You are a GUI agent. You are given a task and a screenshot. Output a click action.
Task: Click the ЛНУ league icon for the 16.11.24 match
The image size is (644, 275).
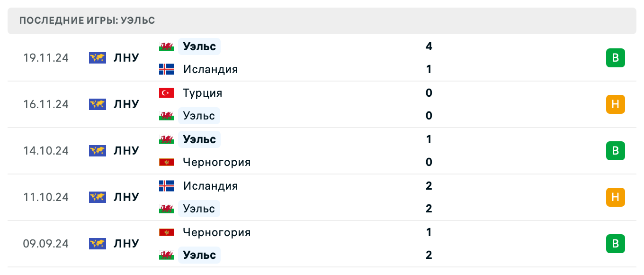pos(97,104)
